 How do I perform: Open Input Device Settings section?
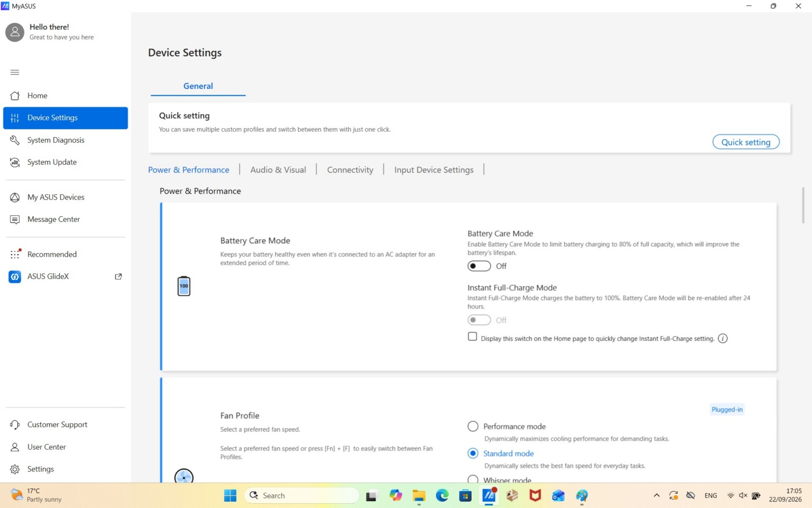[x=433, y=170]
